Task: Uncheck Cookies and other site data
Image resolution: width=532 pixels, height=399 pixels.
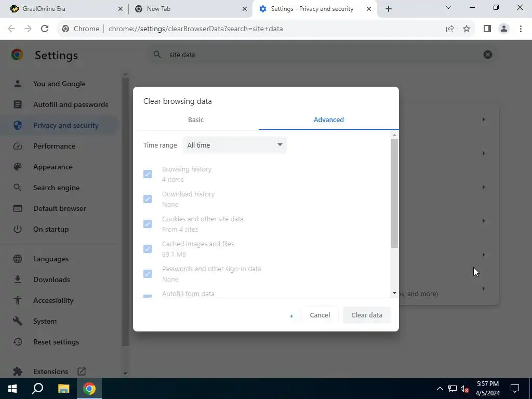Action: [x=148, y=224]
